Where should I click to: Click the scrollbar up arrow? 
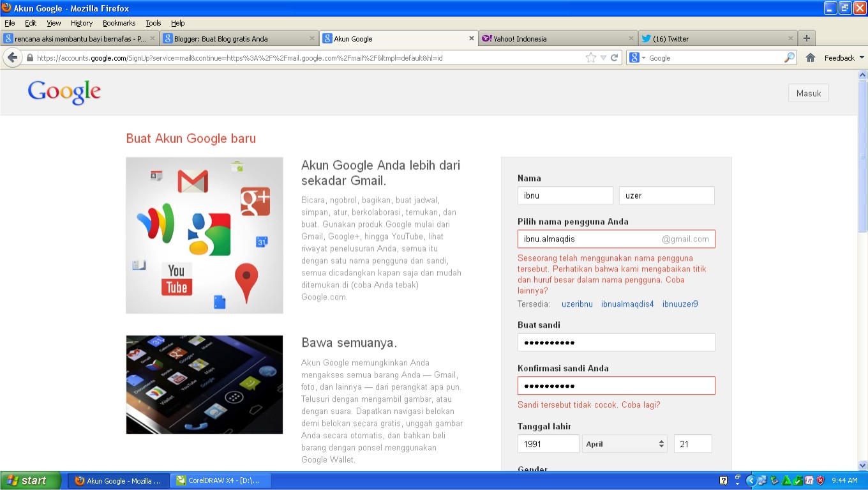(x=863, y=75)
